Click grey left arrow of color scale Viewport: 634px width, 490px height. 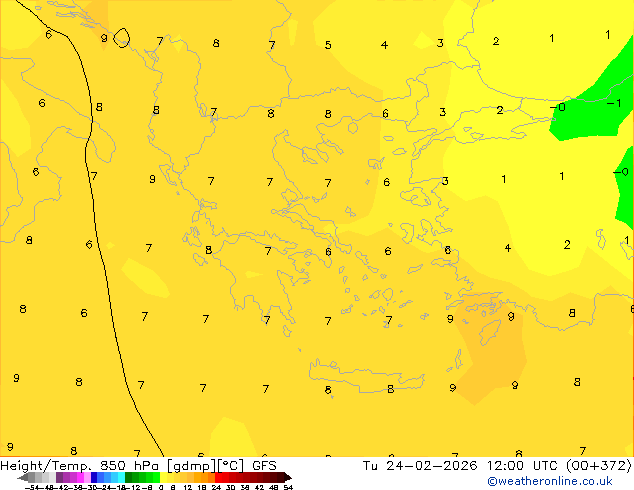[24, 478]
